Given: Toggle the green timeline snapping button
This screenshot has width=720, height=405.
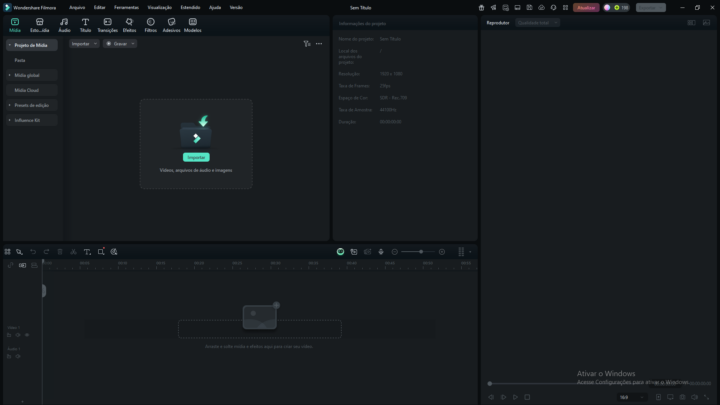Looking at the screenshot, I should (340, 252).
